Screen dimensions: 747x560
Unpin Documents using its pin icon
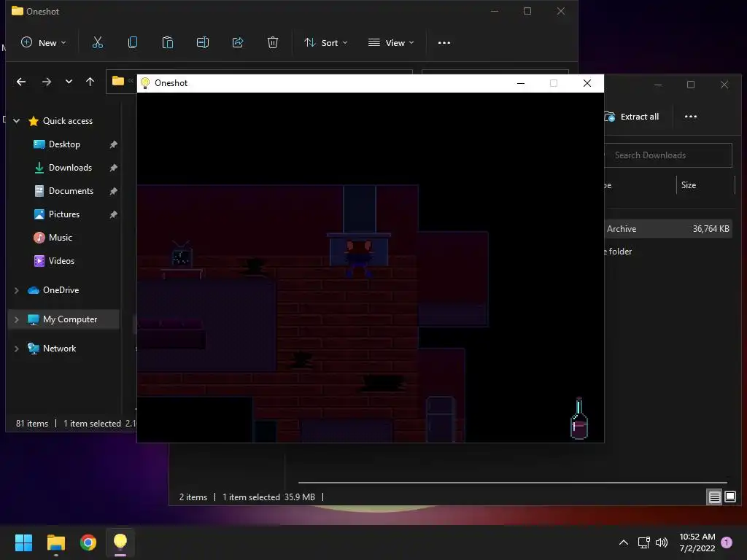[x=113, y=191]
